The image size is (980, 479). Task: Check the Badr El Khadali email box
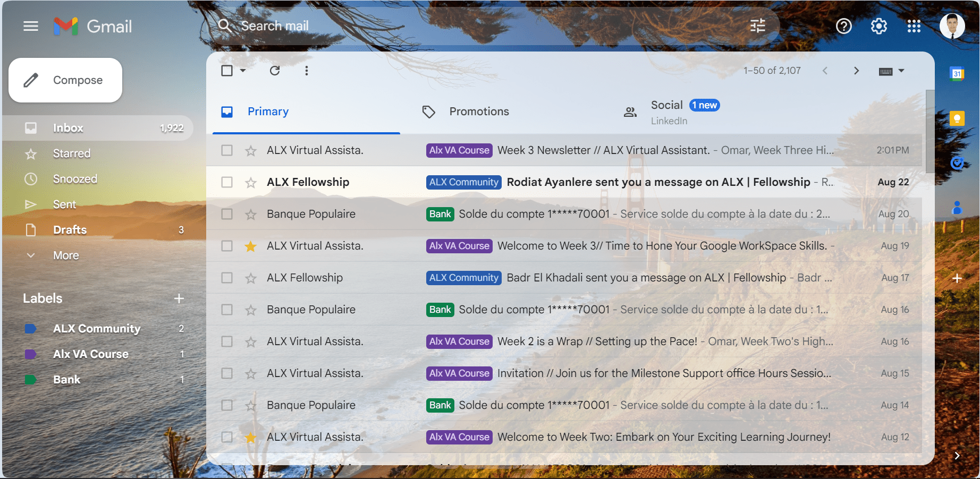click(227, 278)
